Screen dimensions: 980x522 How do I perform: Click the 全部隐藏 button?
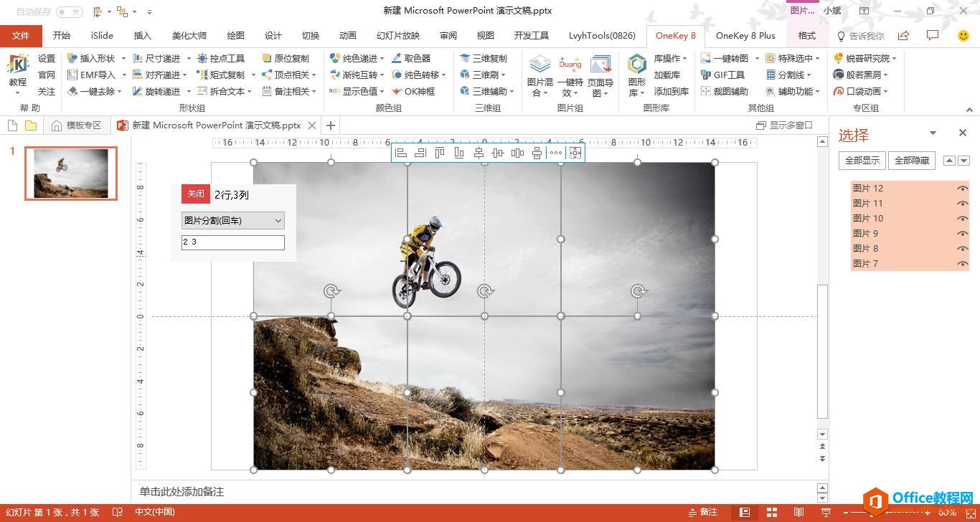[x=912, y=161]
